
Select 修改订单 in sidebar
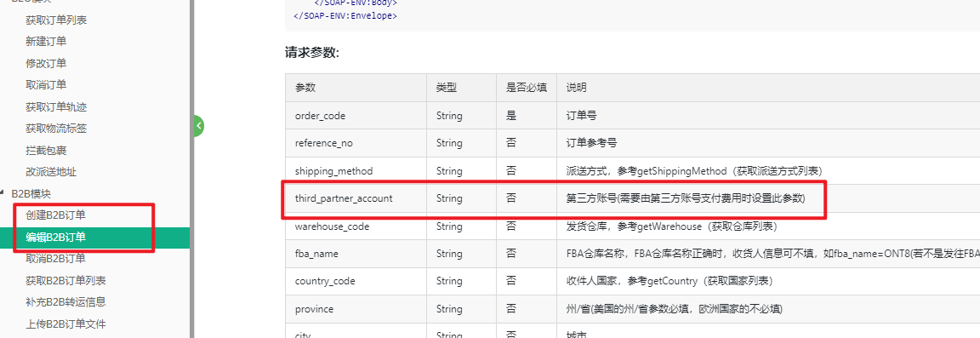46,63
